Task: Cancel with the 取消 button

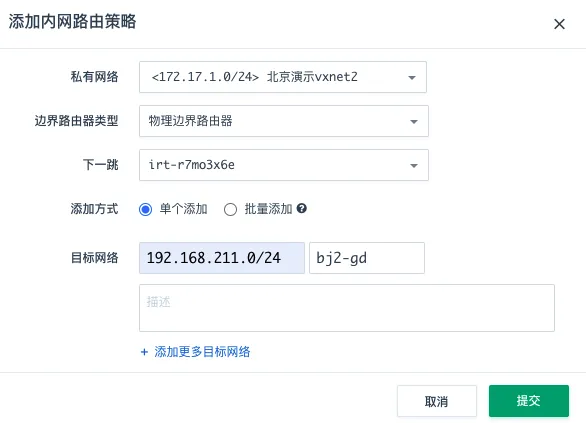Action: click(437, 401)
